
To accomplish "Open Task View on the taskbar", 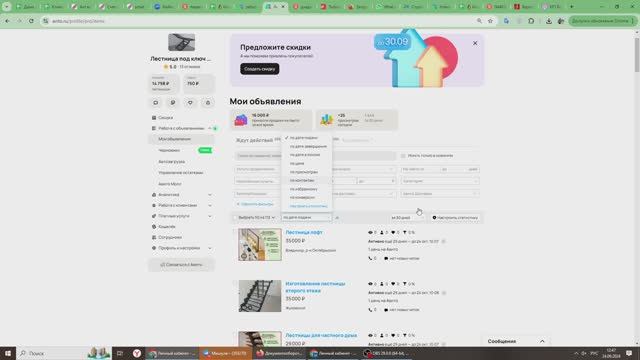I will pos(120,353).
